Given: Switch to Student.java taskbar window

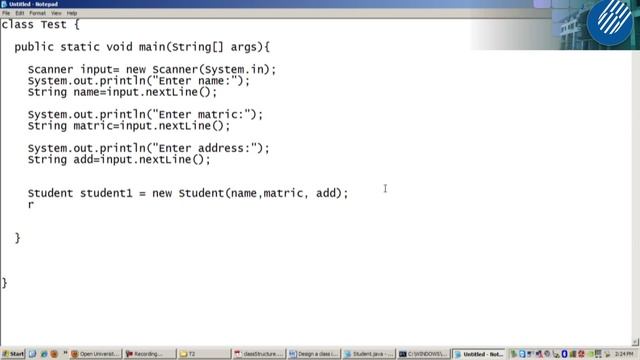Looking at the screenshot, I should point(368,354).
